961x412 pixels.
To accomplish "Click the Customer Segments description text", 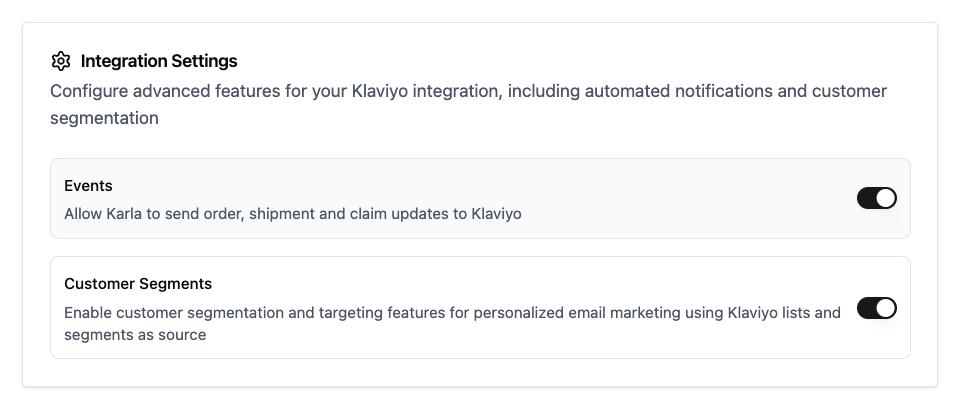I will click(x=452, y=313).
